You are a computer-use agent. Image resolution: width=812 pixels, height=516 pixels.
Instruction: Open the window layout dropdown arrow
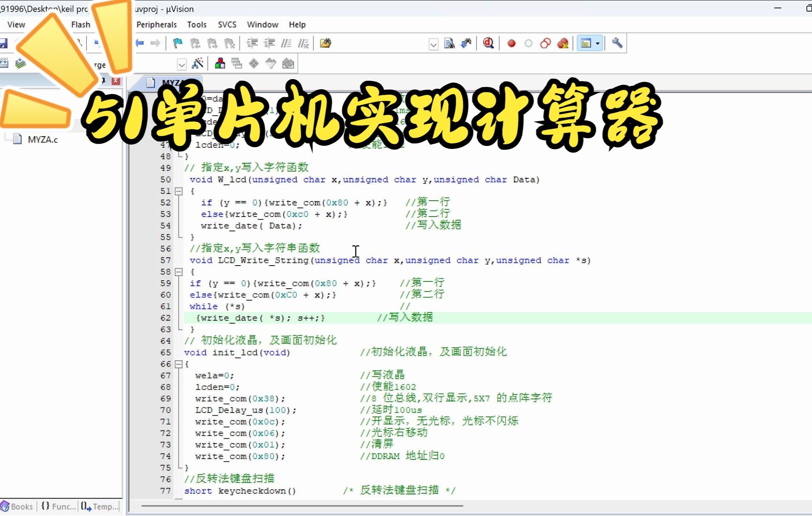click(x=598, y=43)
